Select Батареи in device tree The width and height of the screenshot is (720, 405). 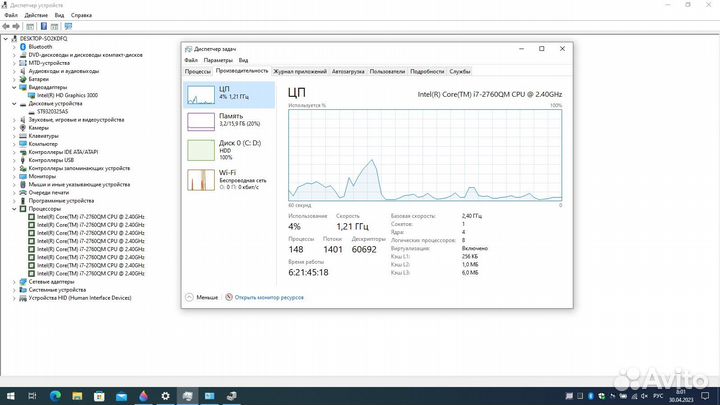tap(39, 79)
